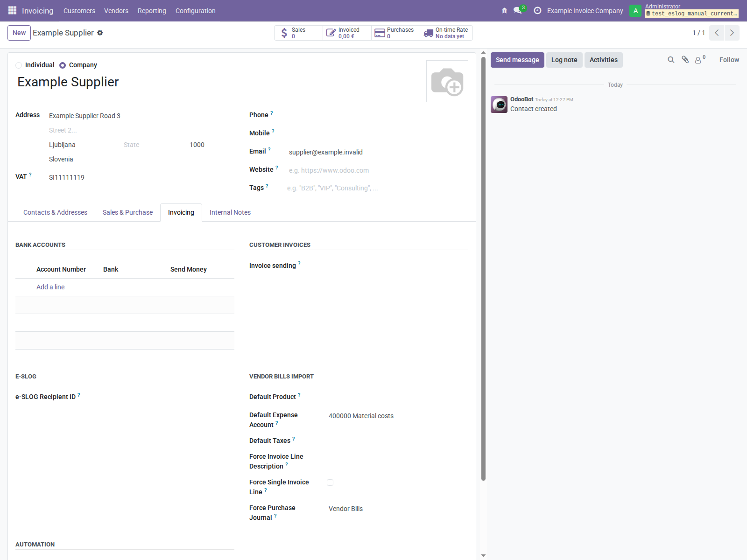
Task: Select the Company radio option
Action: 63,65
